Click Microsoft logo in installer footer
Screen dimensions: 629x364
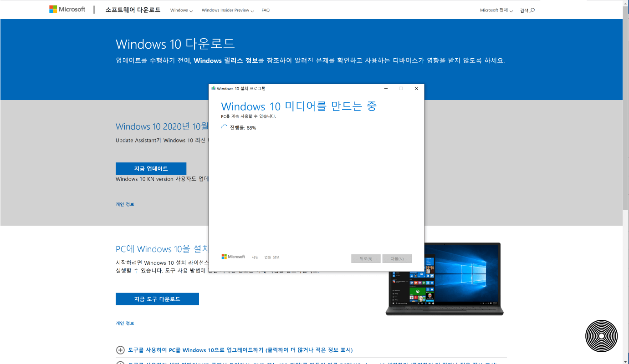pyautogui.click(x=233, y=257)
